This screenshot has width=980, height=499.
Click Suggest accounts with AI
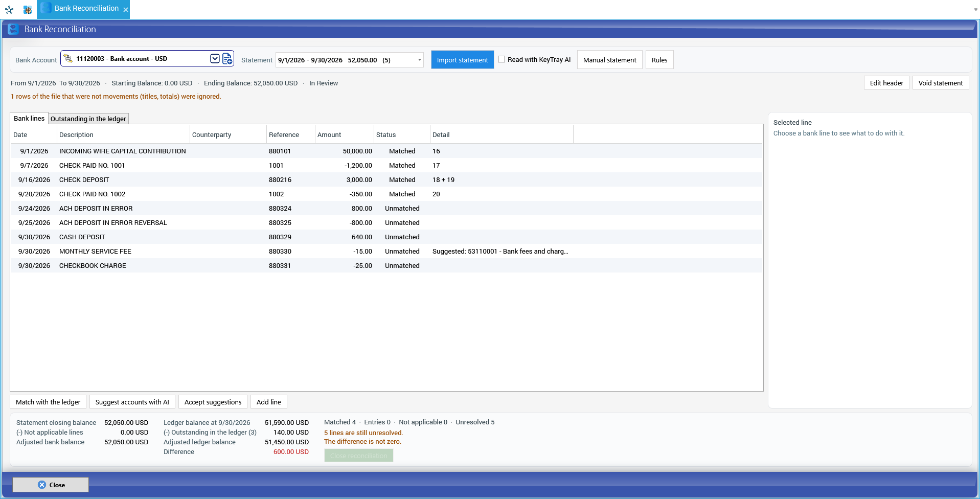[x=132, y=402]
